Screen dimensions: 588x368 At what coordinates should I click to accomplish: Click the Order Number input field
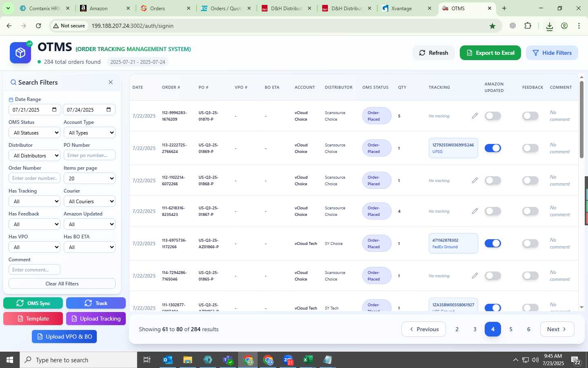click(34, 178)
